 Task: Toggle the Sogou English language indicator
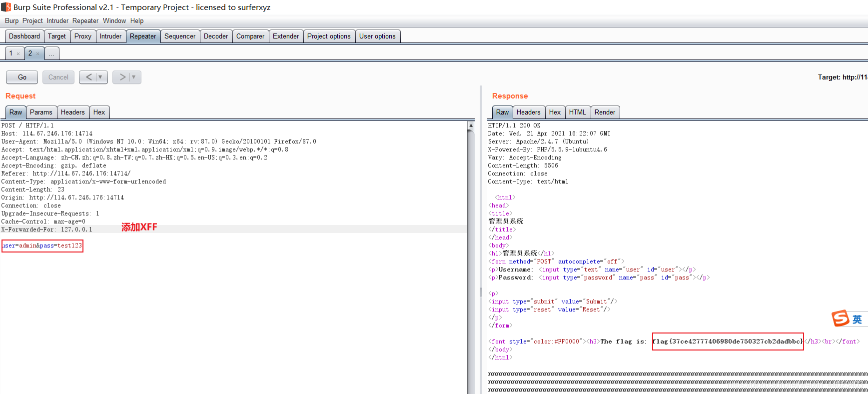coord(857,319)
